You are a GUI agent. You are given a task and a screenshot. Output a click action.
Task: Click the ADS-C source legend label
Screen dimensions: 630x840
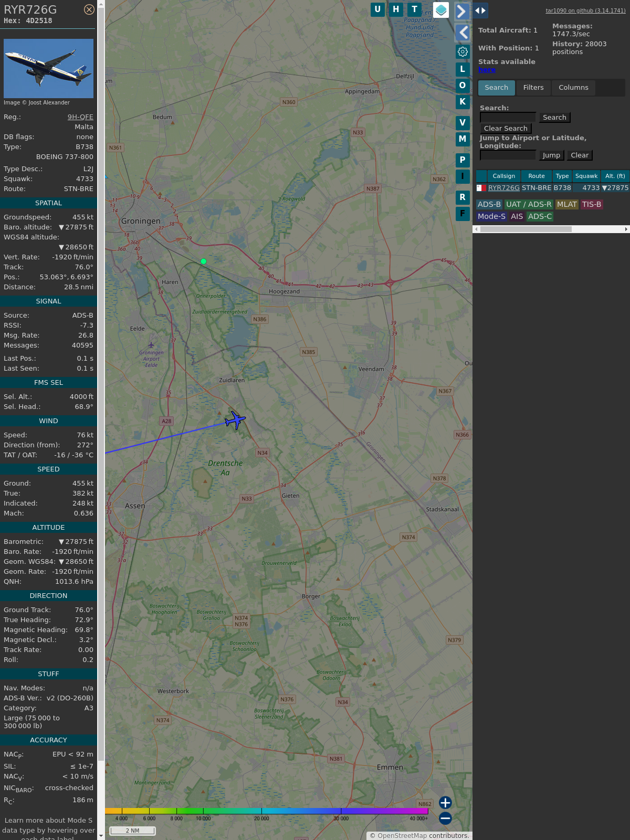[x=540, y=217]
